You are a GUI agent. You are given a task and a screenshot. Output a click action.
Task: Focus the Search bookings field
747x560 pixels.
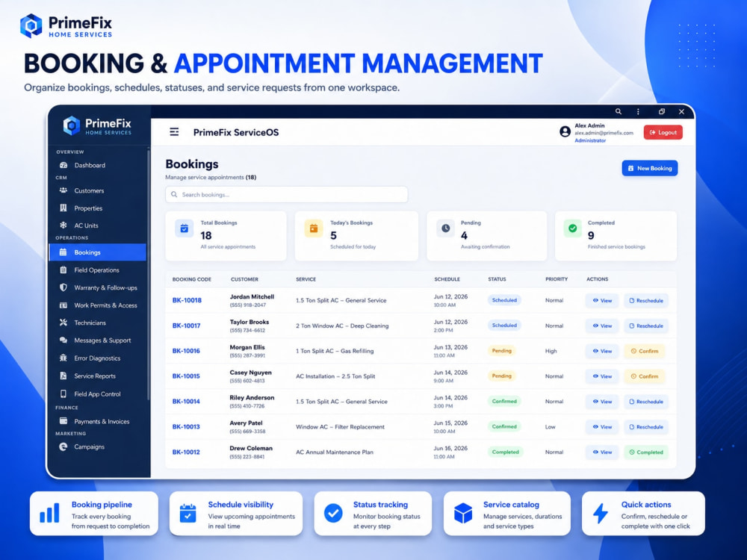pos(287,194)
